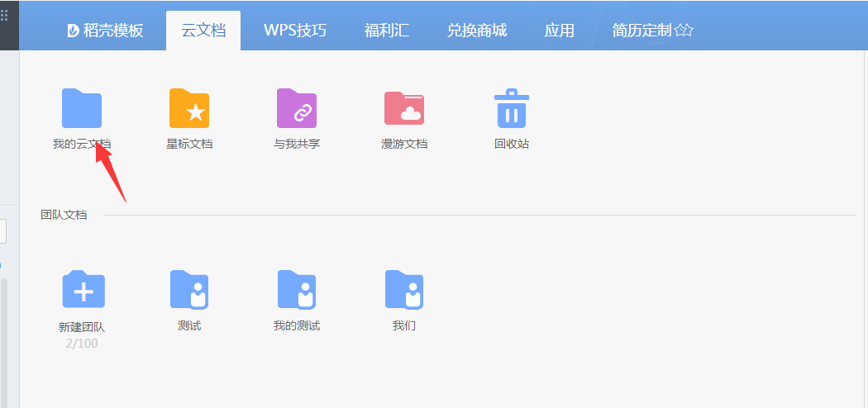Open the 我们 team folder
868x408 pixels.
[404, 289]
